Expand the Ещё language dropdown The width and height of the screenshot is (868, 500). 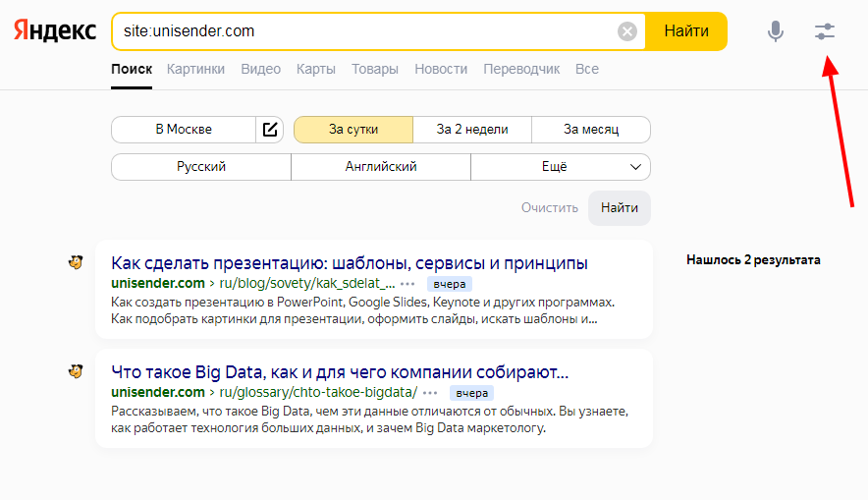(561, 167)
